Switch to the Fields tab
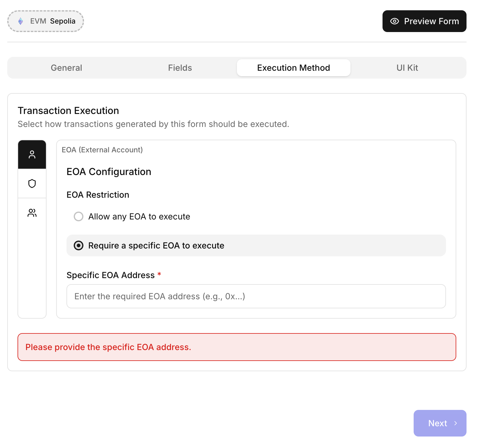The image size is (478, 448). pyautogui.click(x=180, y=68)
